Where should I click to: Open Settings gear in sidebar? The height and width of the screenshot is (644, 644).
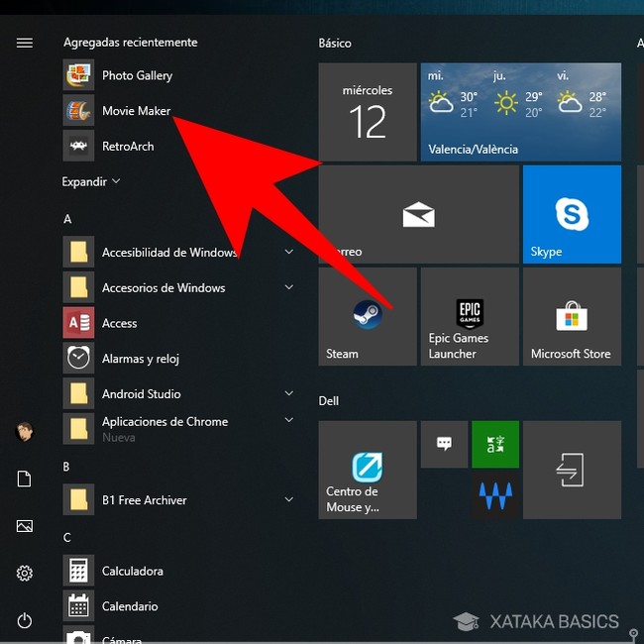pyautogui.click(x=25, y=574)
